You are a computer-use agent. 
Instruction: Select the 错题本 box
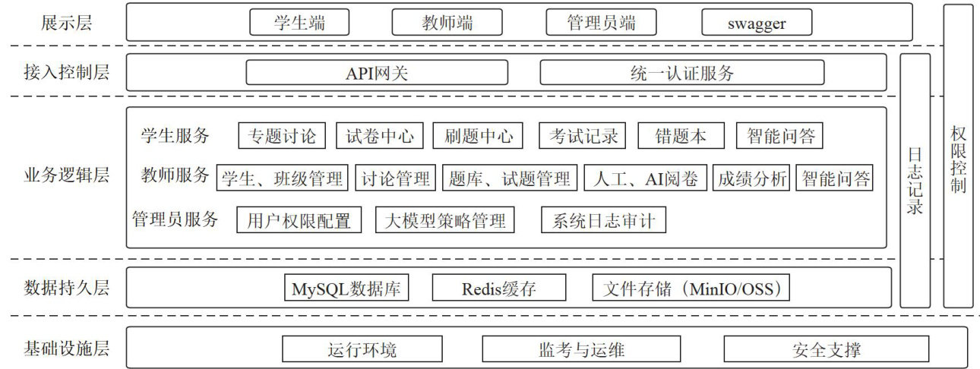[681, 136]
